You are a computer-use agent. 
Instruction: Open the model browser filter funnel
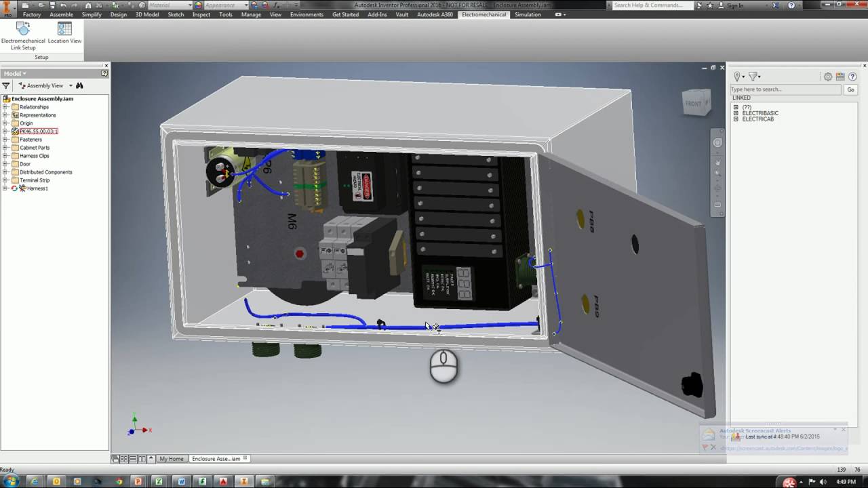(6, 85)
